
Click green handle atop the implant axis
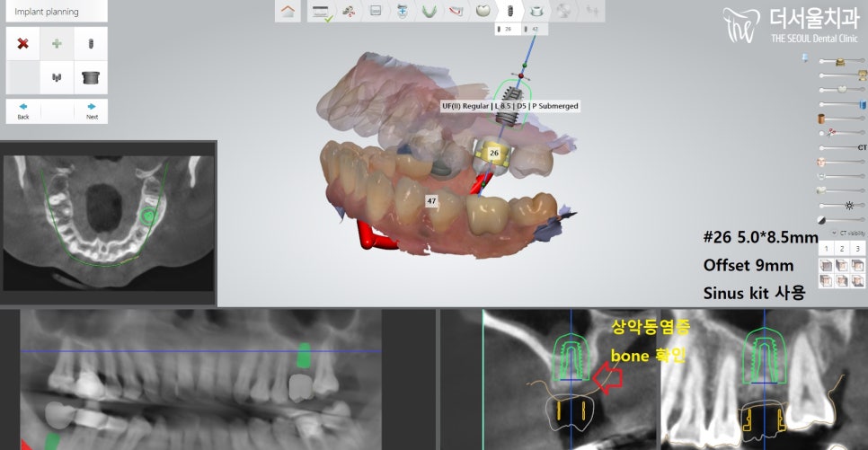(x=526, y=66)
